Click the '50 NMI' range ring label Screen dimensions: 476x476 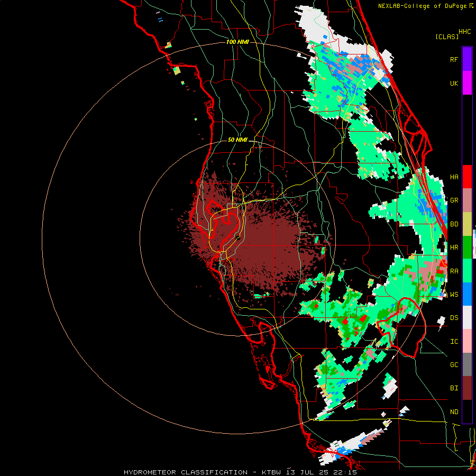click(x=237, y=140)
